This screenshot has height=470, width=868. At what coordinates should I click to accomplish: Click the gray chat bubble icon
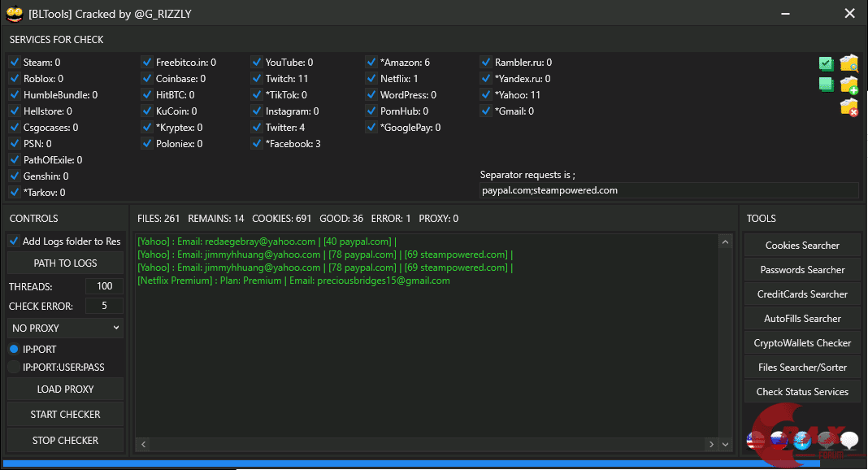[x=826, y=440]
